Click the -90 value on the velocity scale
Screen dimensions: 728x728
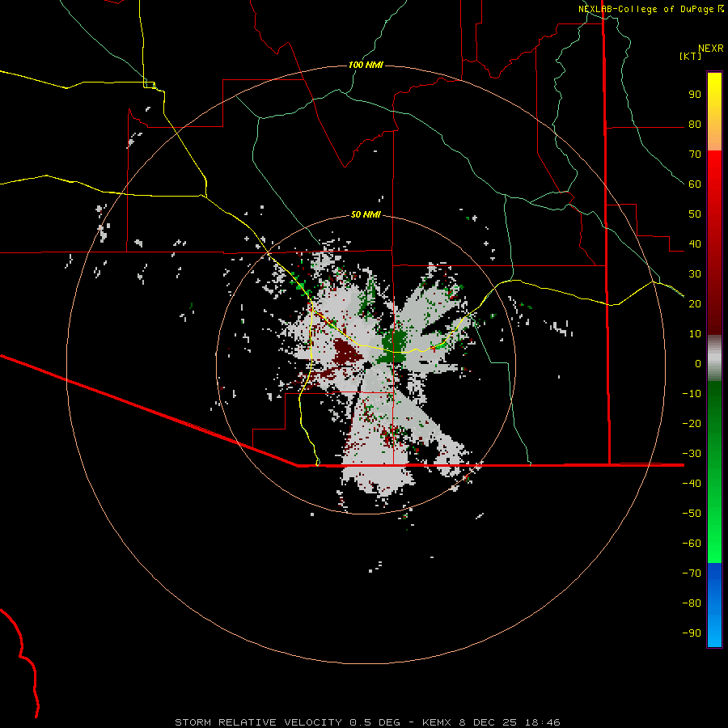click(692, 633)
